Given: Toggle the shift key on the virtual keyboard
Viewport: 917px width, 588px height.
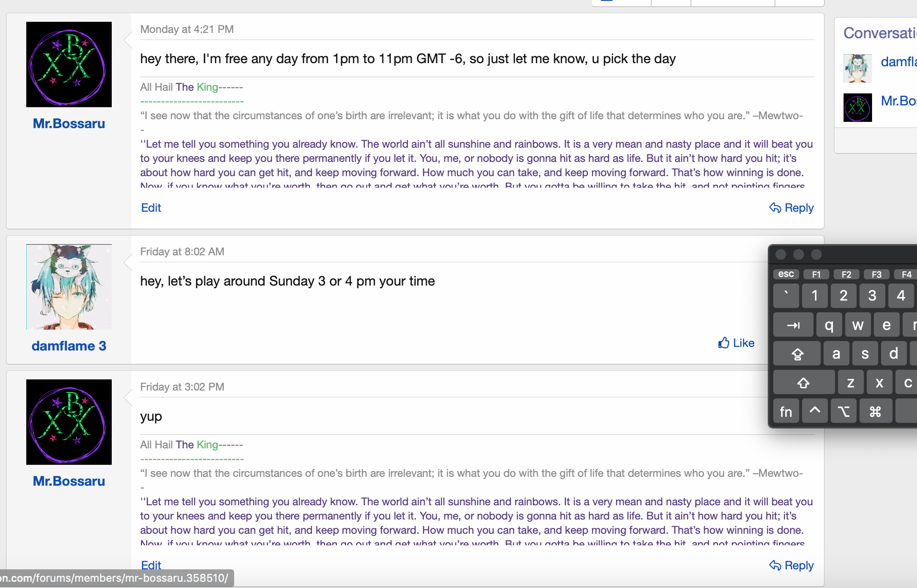Looking at the screenshot, I should point(803,383).
